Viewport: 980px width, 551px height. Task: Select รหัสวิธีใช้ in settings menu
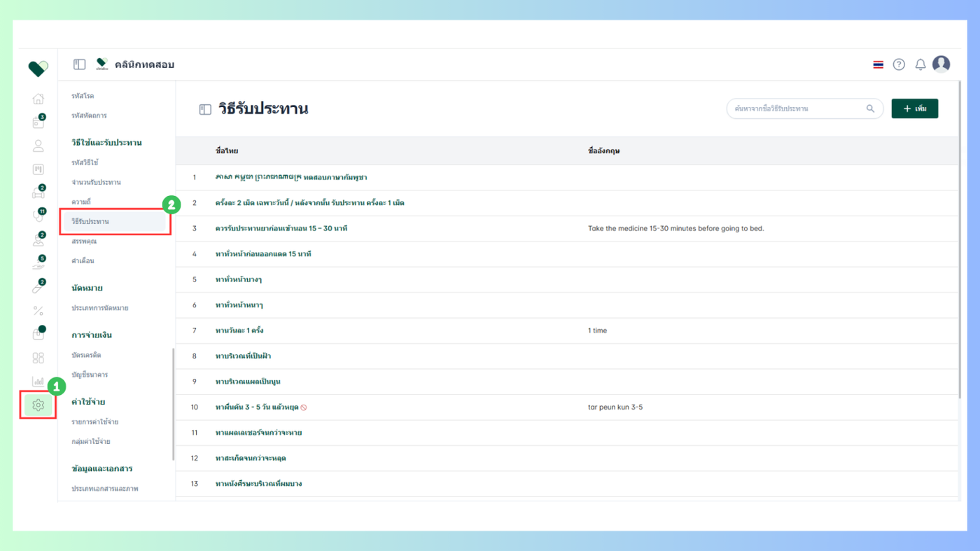(85, 162)
